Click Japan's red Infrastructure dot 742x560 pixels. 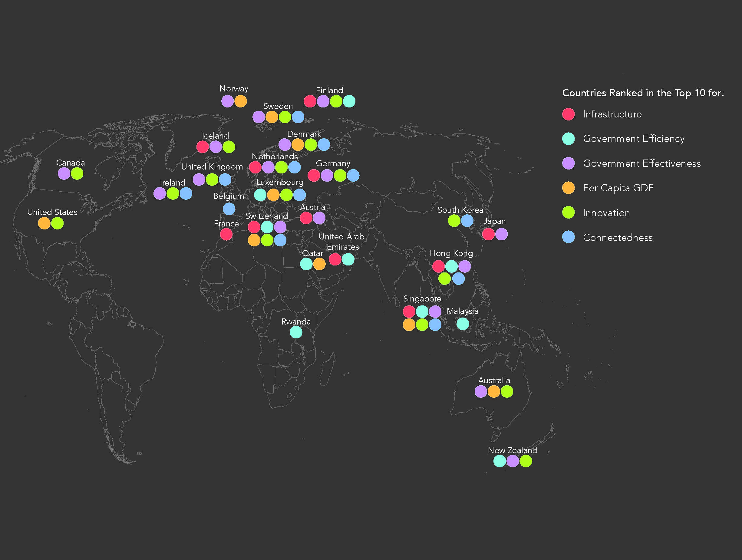[x=488, y=234]
